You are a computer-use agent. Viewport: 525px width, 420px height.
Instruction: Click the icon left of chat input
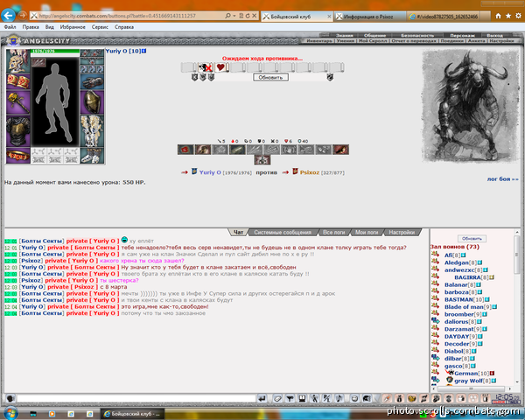tap(10, 399)
